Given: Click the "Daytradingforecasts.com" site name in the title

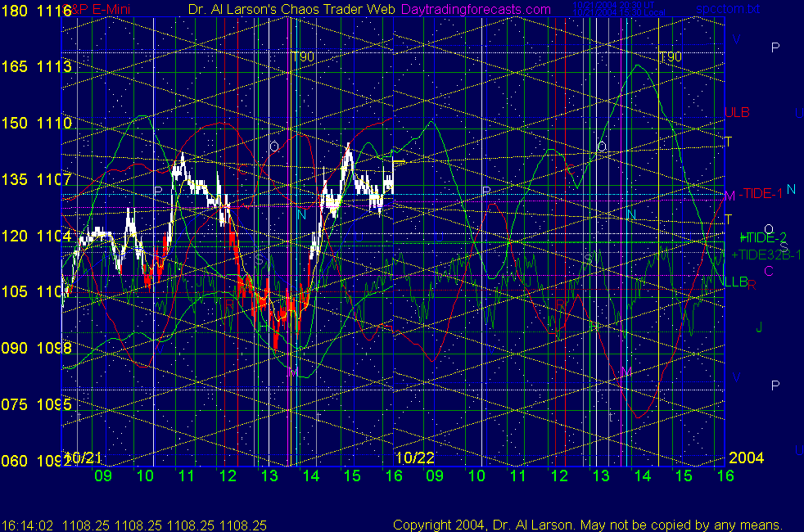Looking at the screenshot, I should pyautogui.click(x=476, y=9).
